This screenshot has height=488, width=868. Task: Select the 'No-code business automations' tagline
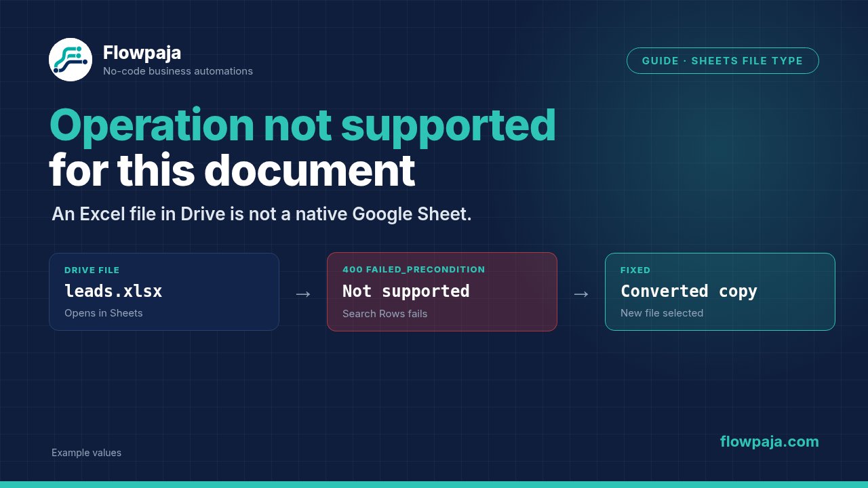[178, 71]
